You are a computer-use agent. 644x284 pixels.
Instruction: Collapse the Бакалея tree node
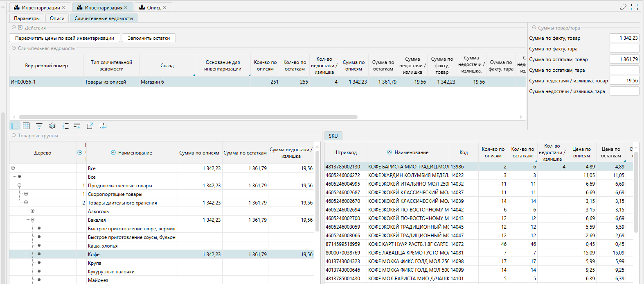click(32, 220)
